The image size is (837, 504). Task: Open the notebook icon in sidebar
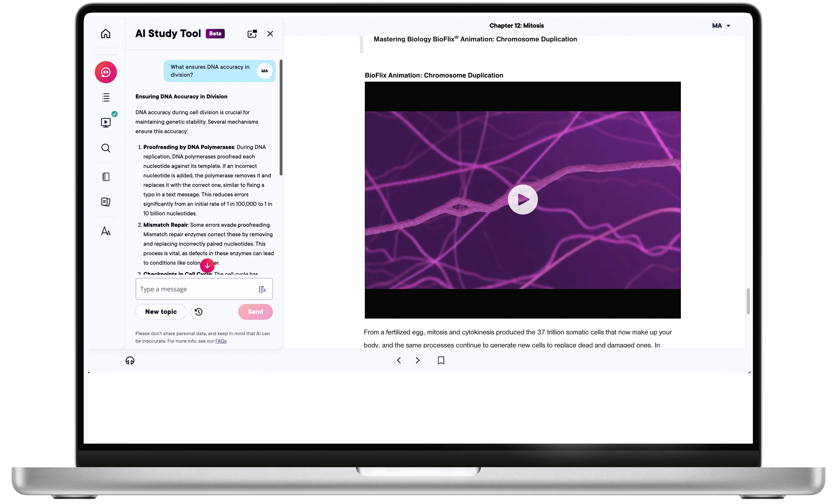point(106,177)
